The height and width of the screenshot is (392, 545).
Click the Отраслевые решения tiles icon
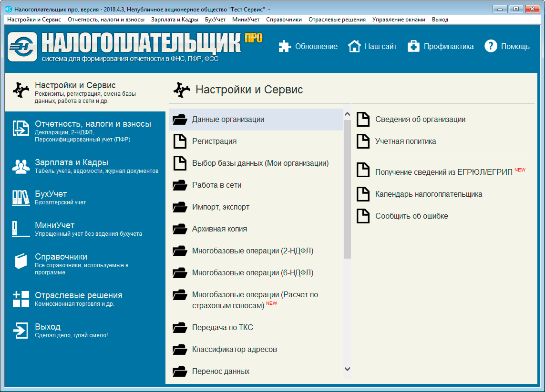pos(21,299)
